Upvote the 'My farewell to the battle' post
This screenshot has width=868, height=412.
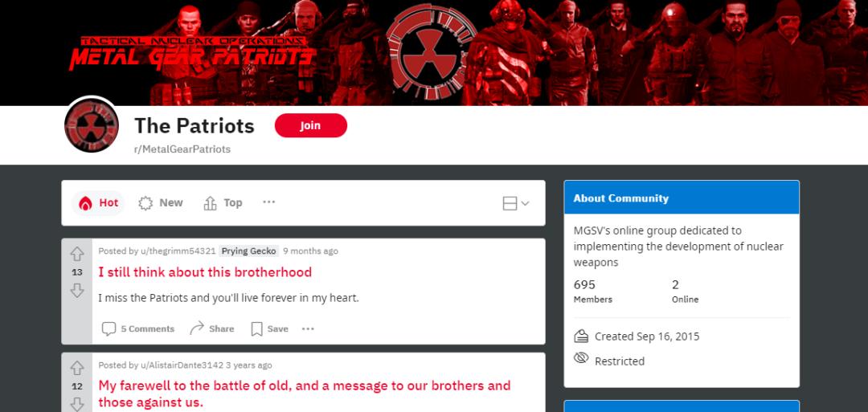point(77,369)
